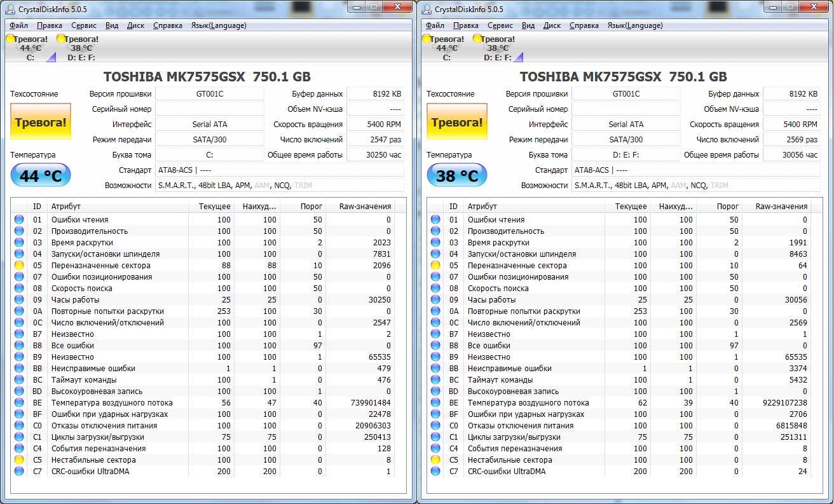Click the S.M.A.R.T. features field in the left window

tap(280, 186)
